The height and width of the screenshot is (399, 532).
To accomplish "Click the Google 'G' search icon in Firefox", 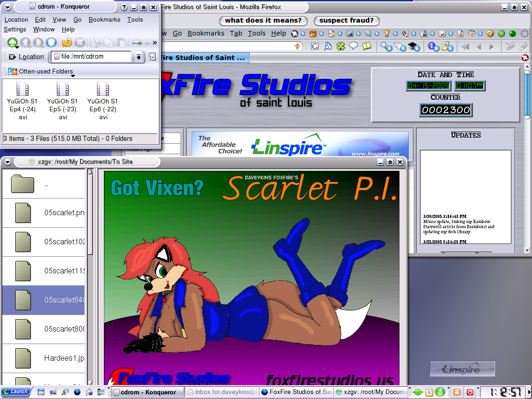I will tap(315, 47).
